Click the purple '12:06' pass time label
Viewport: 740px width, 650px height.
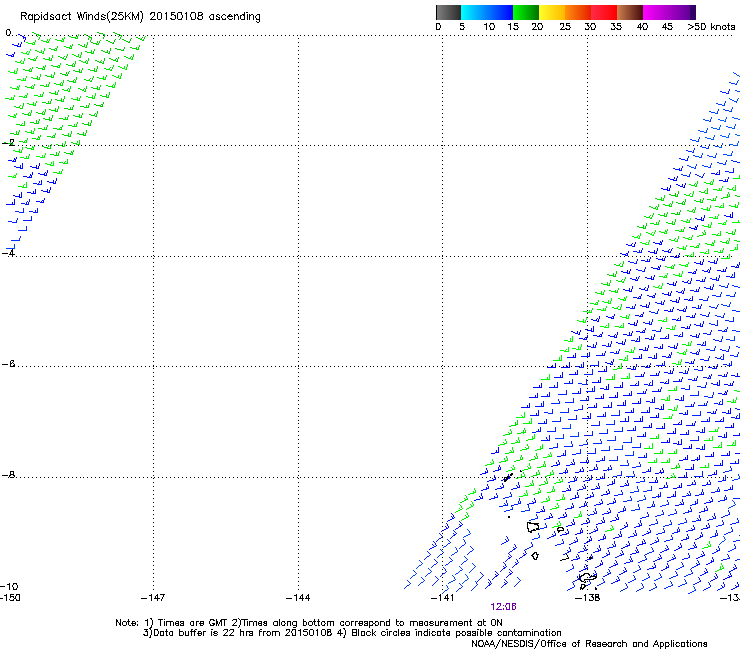tap(504, 607)
